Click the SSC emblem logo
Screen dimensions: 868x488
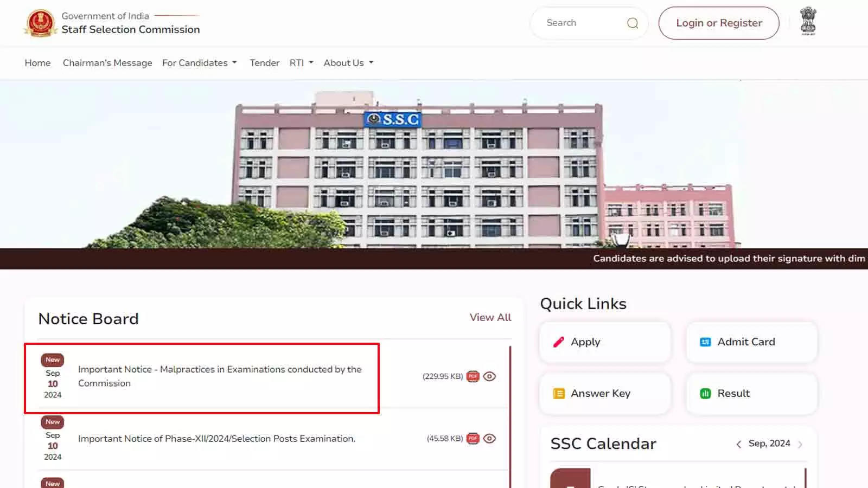40,22
